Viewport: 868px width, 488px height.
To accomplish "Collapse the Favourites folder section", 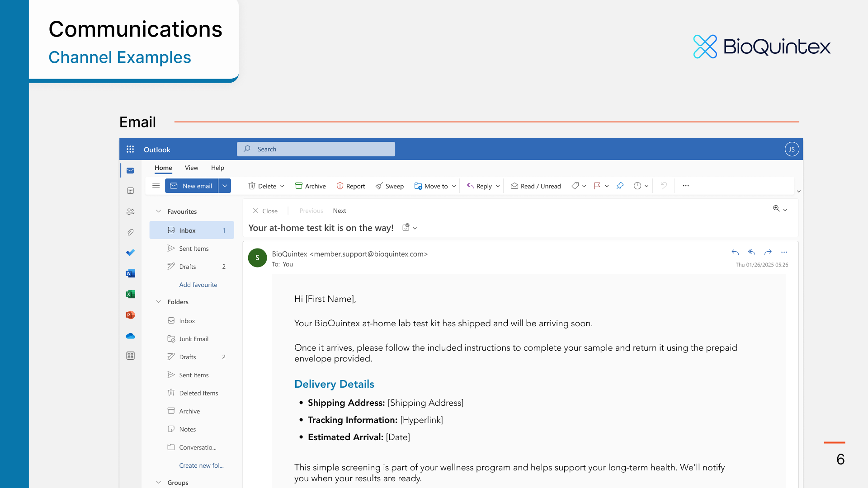I will (x=159, y=211).
